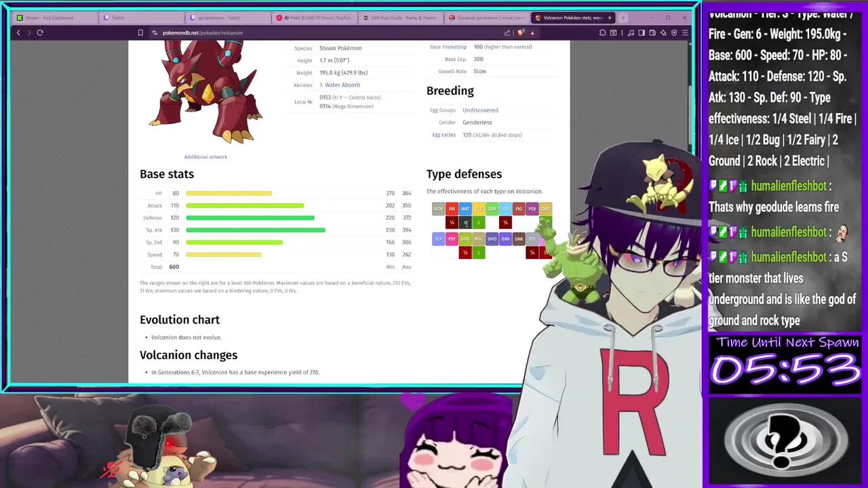This screenshot has width=868, height=488.
Task: Select the POI type badge
Action: click(532, 209)
